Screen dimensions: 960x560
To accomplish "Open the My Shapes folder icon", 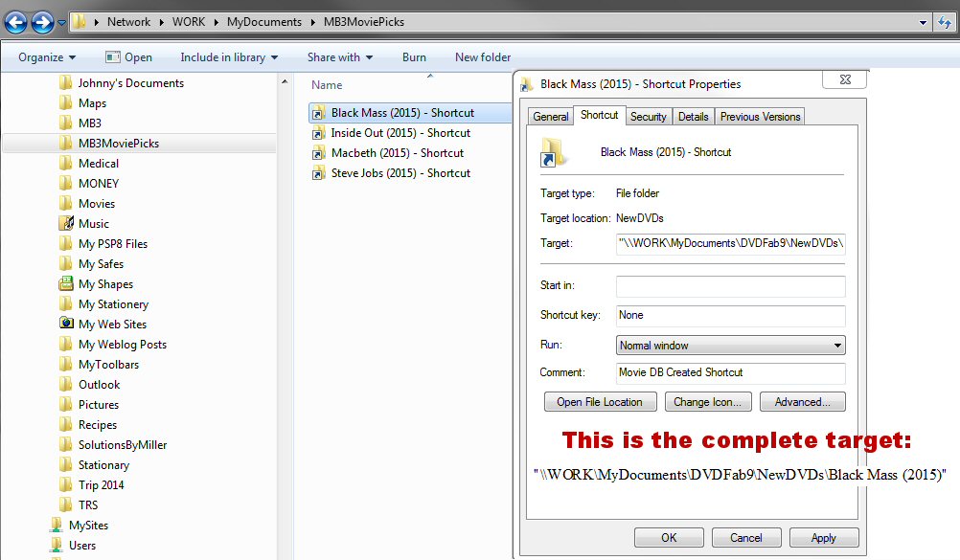I will pyautogui.click(x=66, y=283).
